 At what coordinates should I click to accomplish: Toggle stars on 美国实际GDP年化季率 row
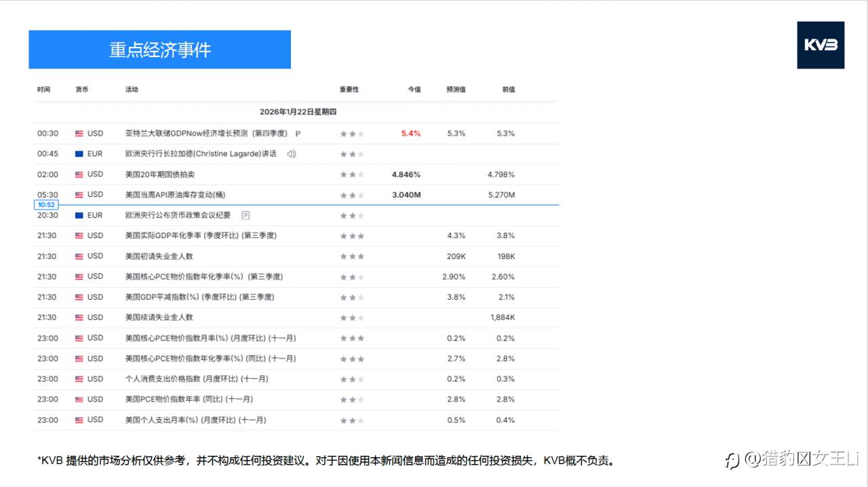point(352,235)
